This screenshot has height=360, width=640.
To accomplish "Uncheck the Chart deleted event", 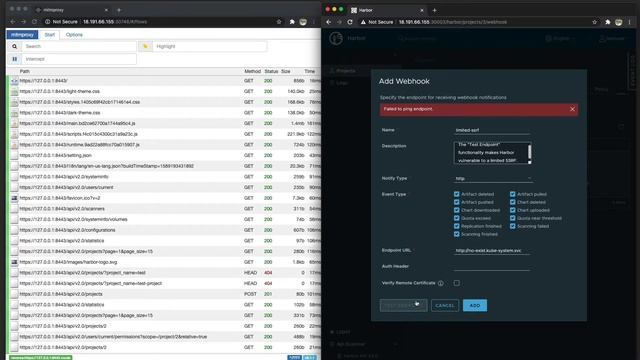I will point(512,202).
